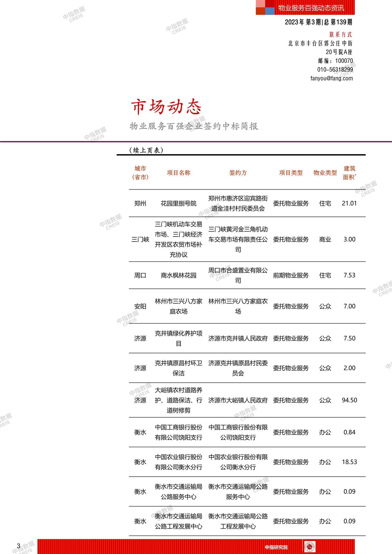Click the area value 3.00
The height and width of the screenshot is (554, 392).
tap(349, 239)
